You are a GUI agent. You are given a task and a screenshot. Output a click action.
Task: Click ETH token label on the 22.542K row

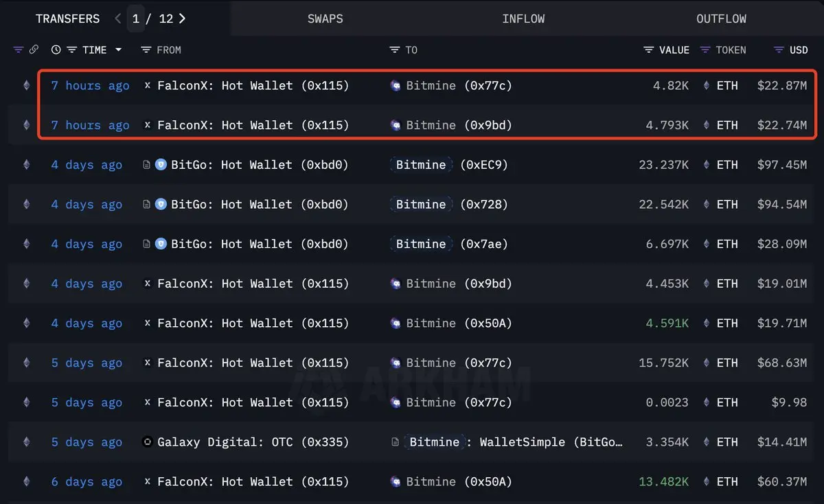(x=727, y=205)
